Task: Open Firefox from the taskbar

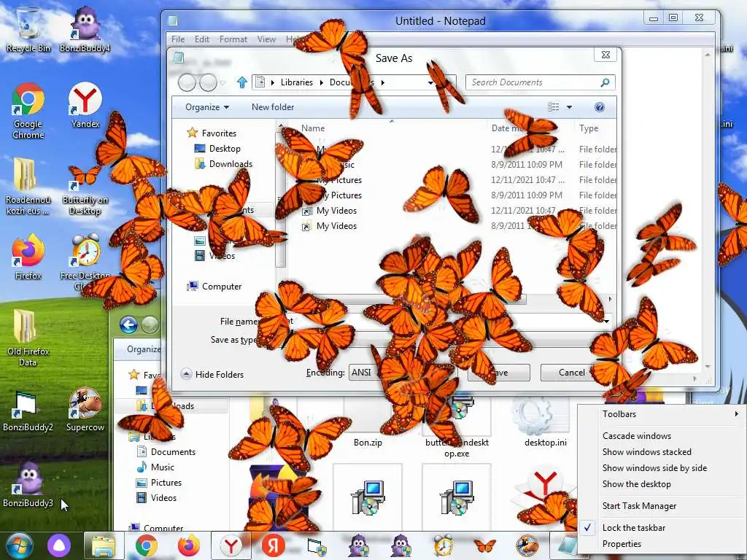Action: 189,545
